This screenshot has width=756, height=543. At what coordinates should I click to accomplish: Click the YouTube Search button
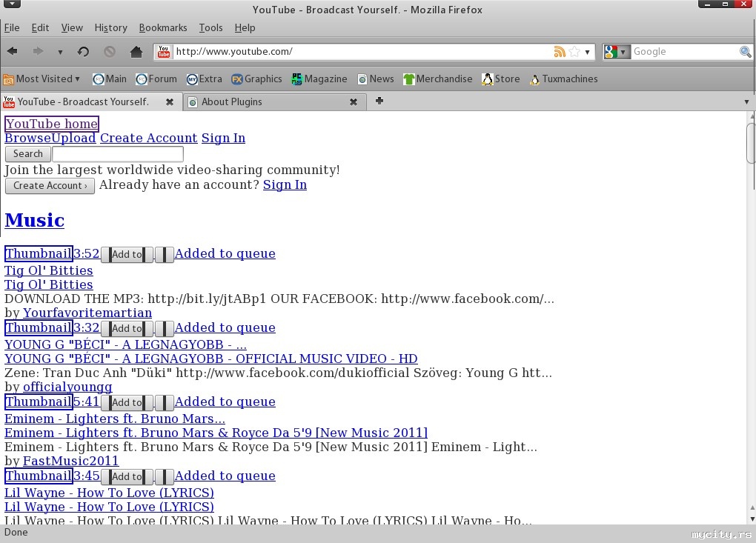tap(28, 153)
